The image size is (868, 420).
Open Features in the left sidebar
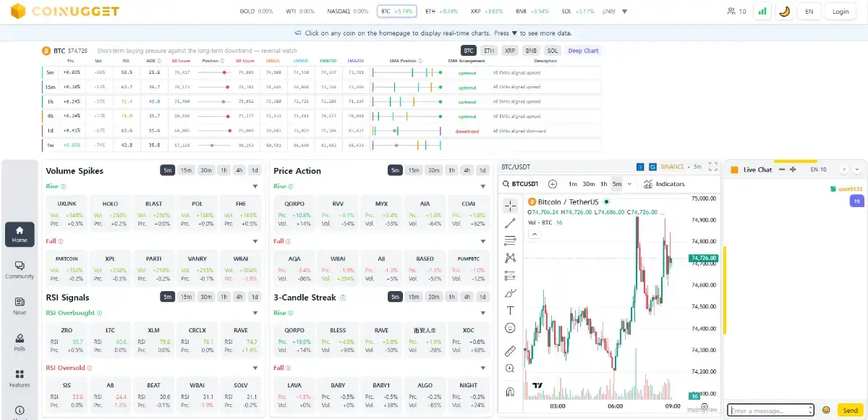[20, 378]
